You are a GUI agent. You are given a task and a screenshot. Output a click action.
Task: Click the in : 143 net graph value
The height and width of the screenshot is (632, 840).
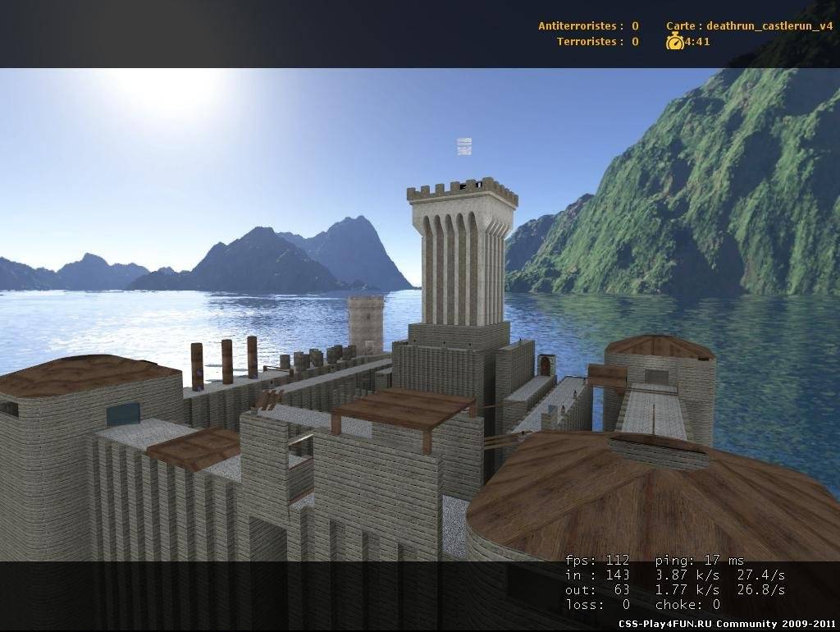(597, 575)
